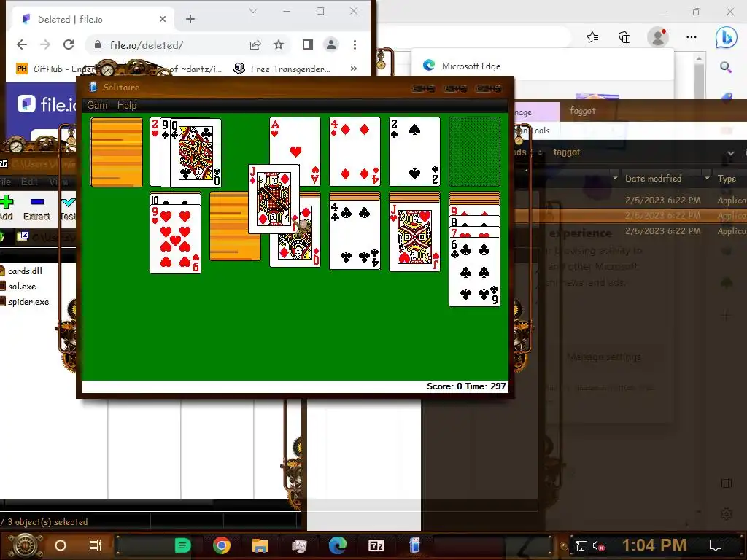Unmute the volume tray icon
The width and height of the screenshot is (747, 560).
[599, 545]
